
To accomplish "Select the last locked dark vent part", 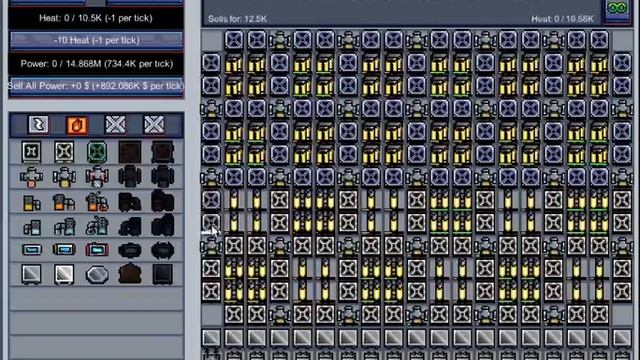I will (x=162, y=152).
